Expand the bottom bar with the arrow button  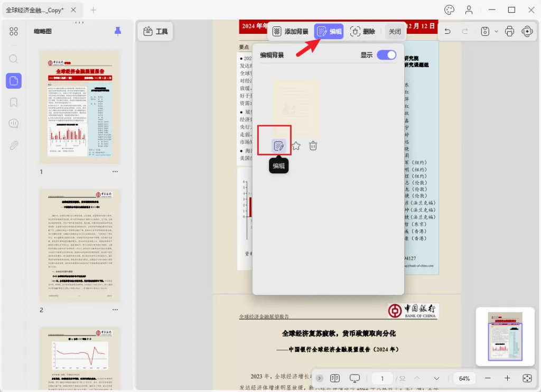(319, 378)
